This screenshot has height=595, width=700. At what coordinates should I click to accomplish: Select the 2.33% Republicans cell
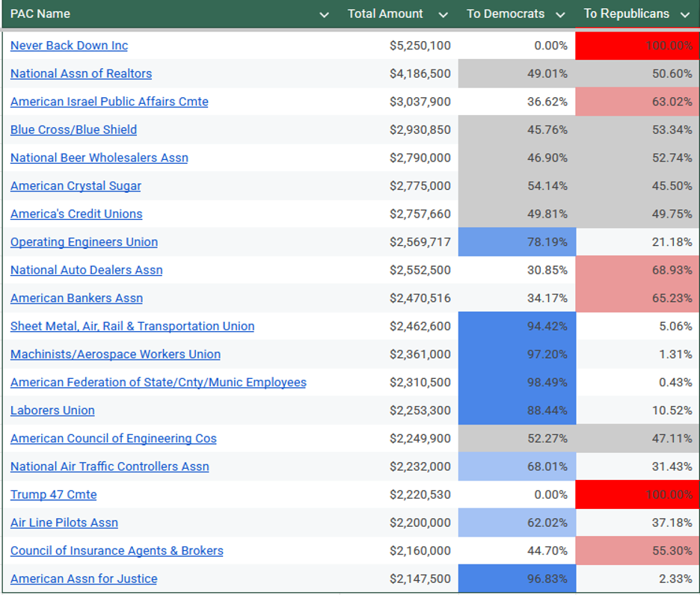pos(637,579)
